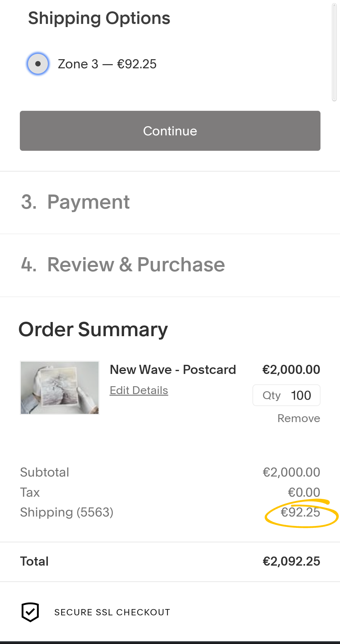This screenshot has height=644, width=340.
Task: Open the Edit Details link
Action: [139, 390]
